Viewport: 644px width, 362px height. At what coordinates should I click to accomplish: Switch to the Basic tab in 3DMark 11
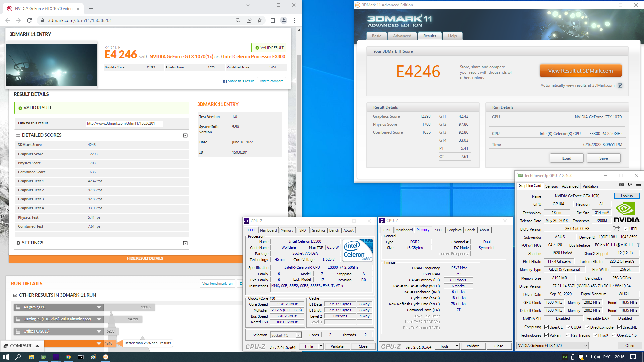(376, 36)
